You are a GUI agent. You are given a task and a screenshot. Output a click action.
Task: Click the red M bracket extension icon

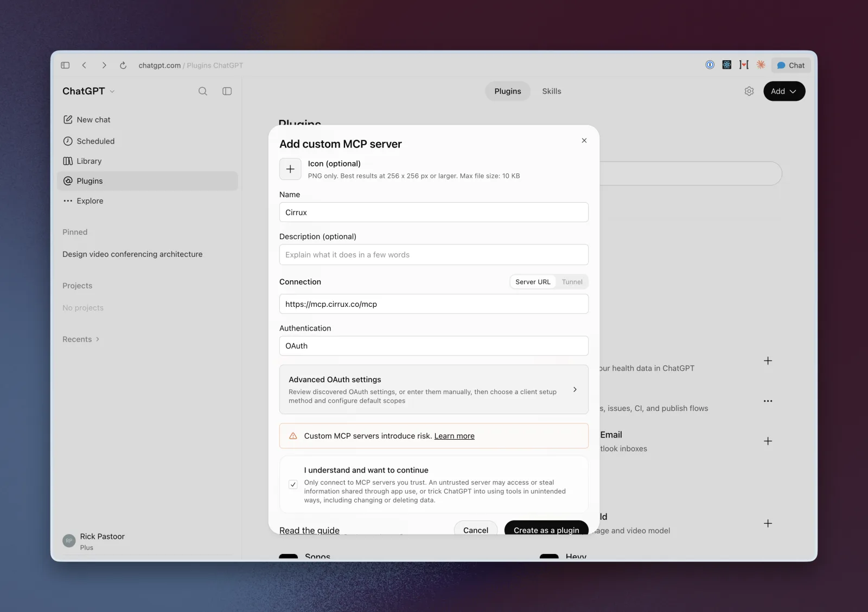pyautogui.click(x=744, y=65)
